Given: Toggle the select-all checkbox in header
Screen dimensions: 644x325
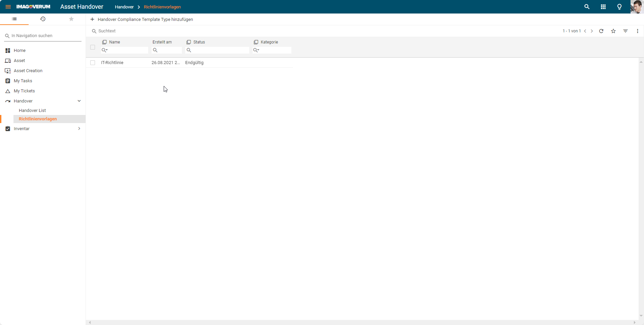Looking at the screenshot, I should (93, 47).
